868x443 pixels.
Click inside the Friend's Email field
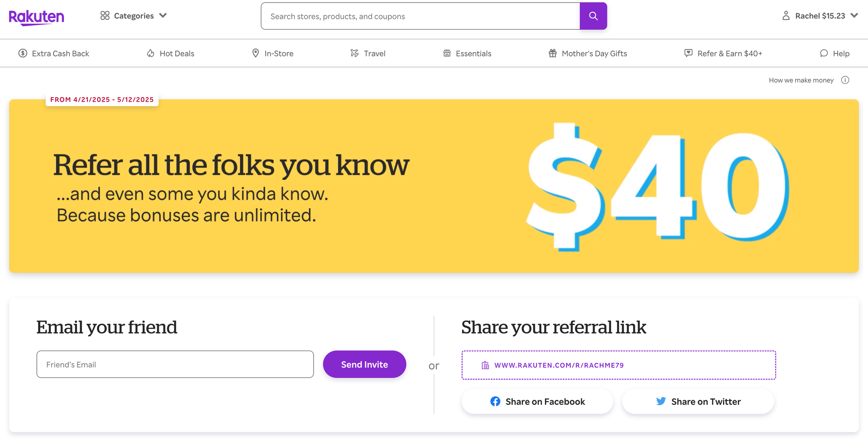[175, 364]
